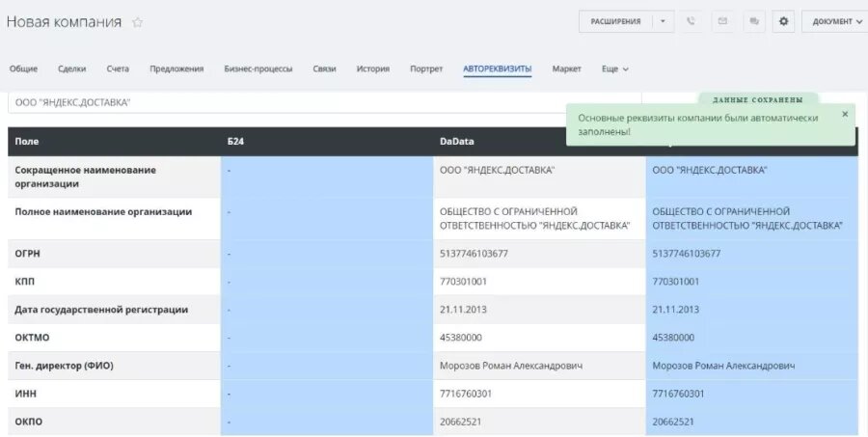The image size is (868, 437).
Task: Open the Документ dropdown menu
Action: coord(835,21)
